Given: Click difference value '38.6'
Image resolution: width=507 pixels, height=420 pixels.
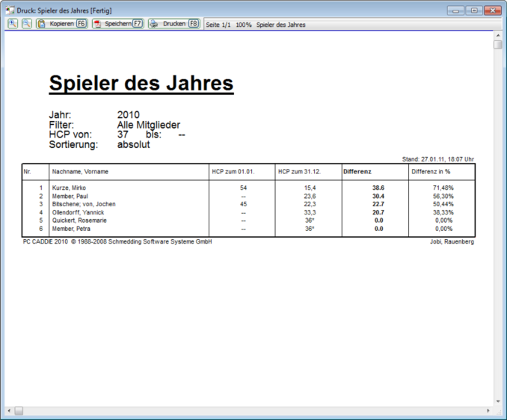Looking at the screenshot, I should click(378, 188).
